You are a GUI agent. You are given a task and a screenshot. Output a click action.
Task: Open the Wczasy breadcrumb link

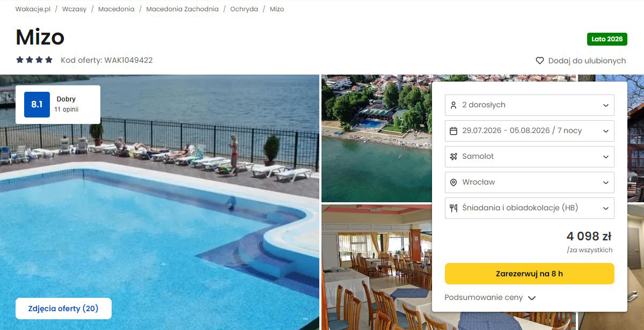click(74, 9)
